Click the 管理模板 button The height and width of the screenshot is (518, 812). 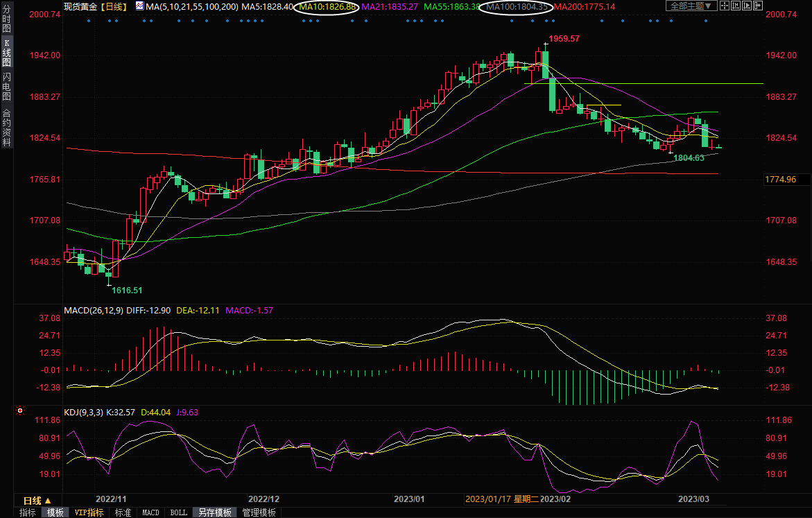point(259,512)
